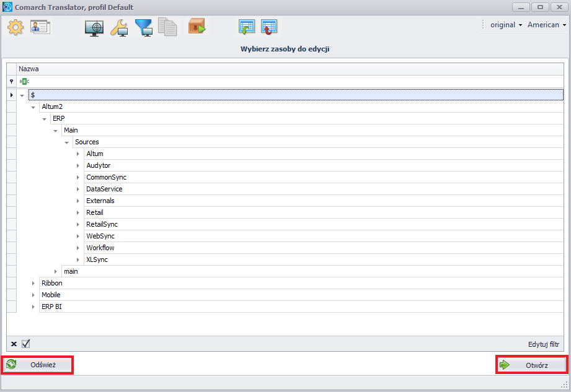Expand the lowercase main node

55,272
